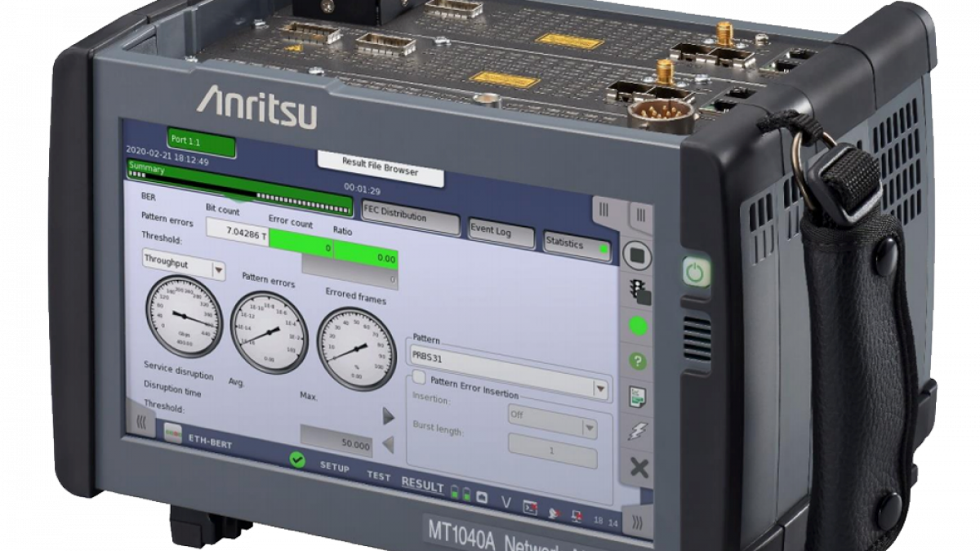This screenshot has height=551, width=980.
Task: Click the number 14 in the status bar
Action: [x=614, y=522]
